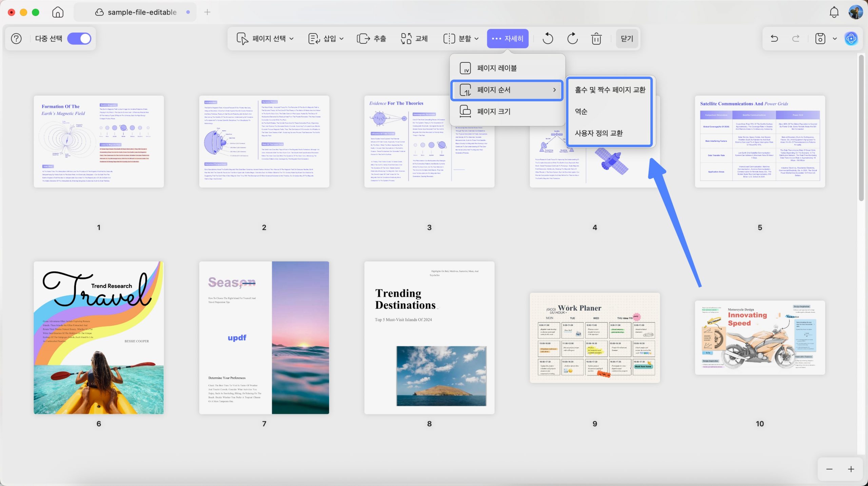Screen dimensions: 868x486
Task: Expand the save options arrow
Action: (835, 39)
